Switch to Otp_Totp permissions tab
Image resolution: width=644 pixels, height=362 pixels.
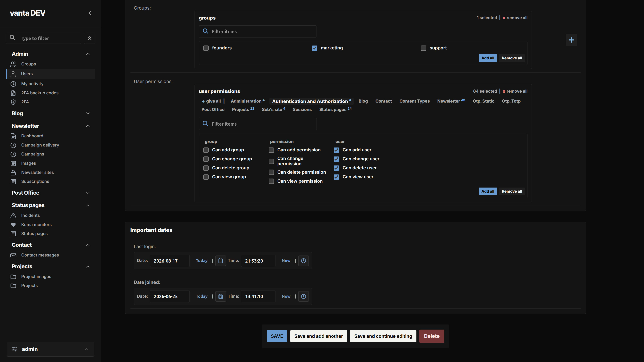click(511, 101)
